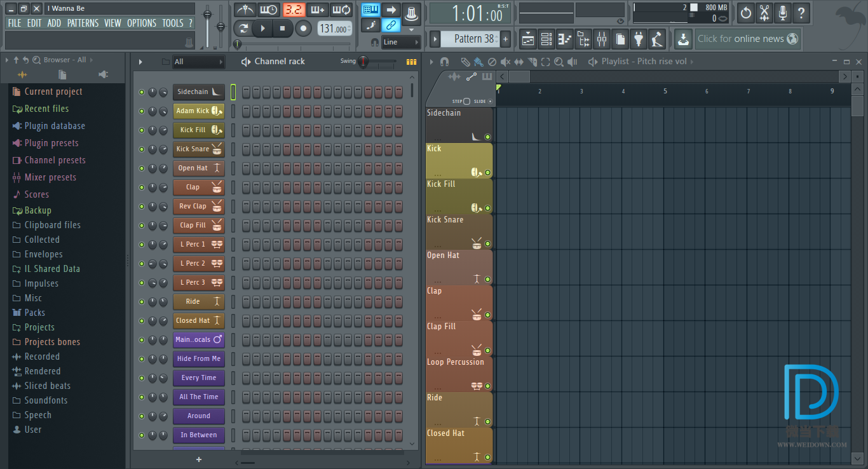The image size is (868, 469).
Task: Select the Zoom magnifier tool in Playlist
Action: [x=559, y=62]
